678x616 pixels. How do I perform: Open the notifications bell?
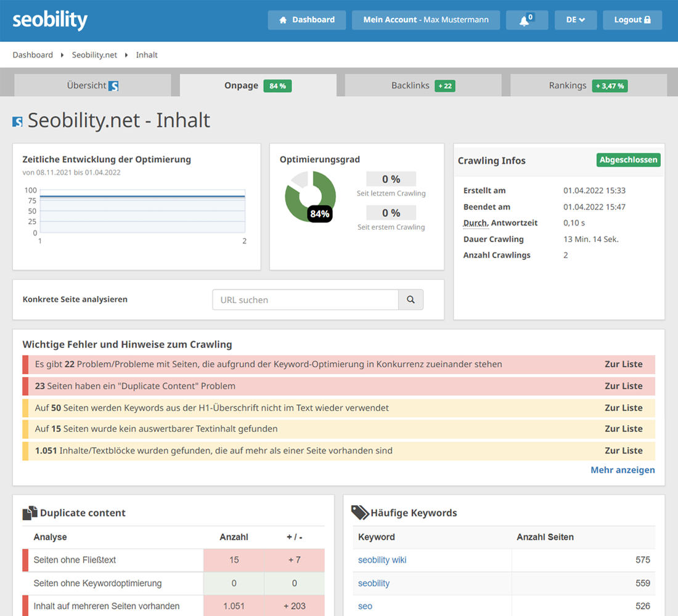coord(527,20)
